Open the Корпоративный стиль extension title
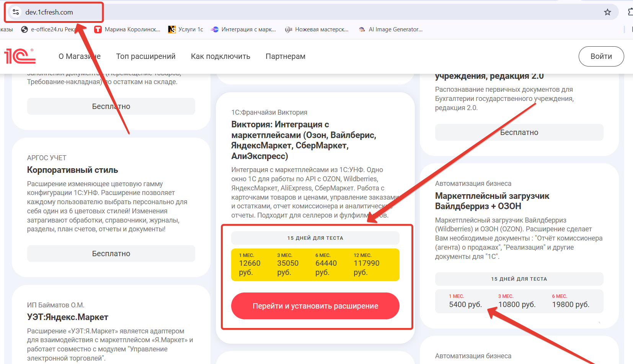The width and height of the screenshot is (633, 364). point(73,170)
